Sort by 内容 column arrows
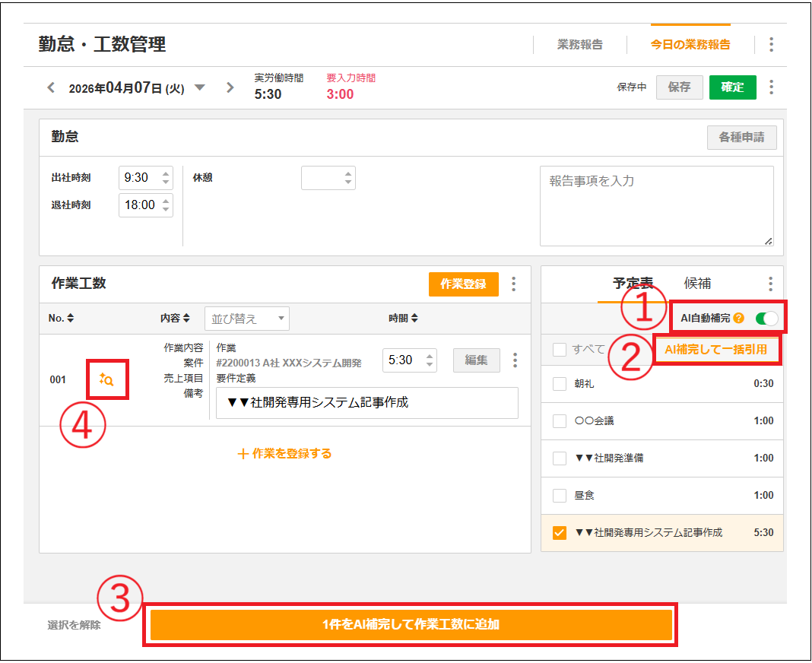Image resolution: width=812 pixels, height=663 pixels. pos(186,318)
